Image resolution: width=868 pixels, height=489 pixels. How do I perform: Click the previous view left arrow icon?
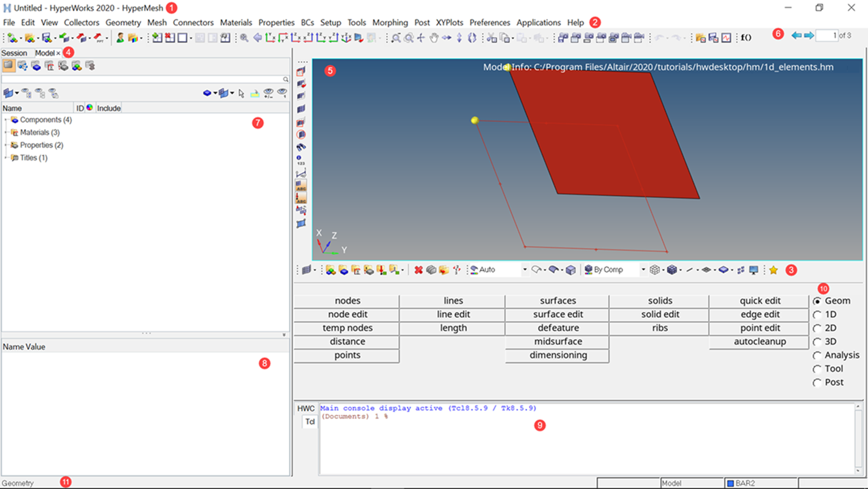(258, 38)
